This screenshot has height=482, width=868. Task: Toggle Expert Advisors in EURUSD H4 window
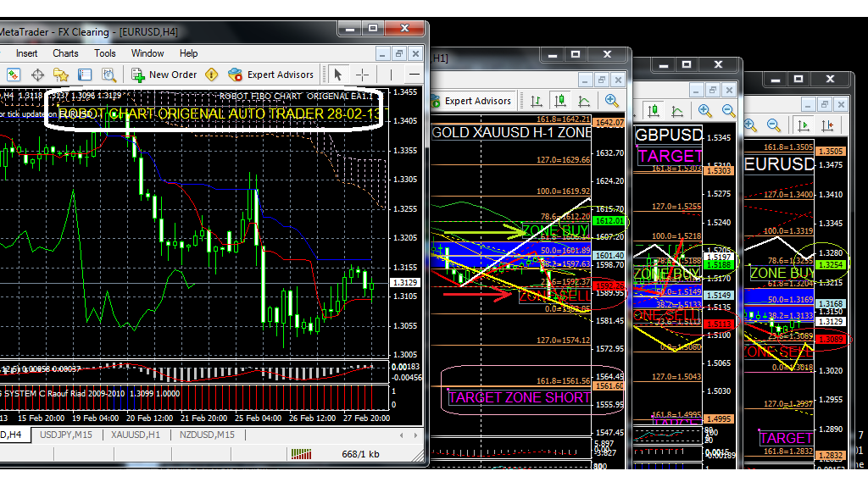(x=270, y=75)
